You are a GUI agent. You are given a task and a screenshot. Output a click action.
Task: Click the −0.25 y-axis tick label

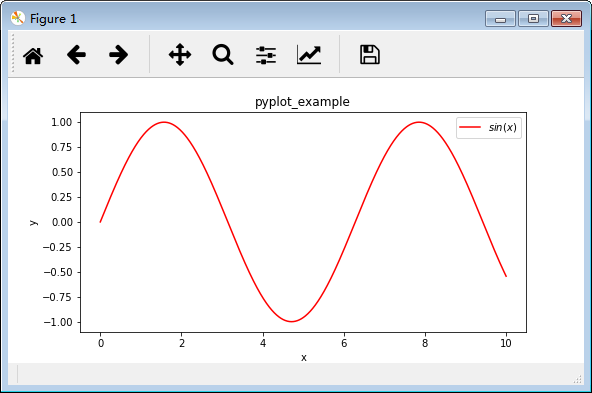pos(57,247)
